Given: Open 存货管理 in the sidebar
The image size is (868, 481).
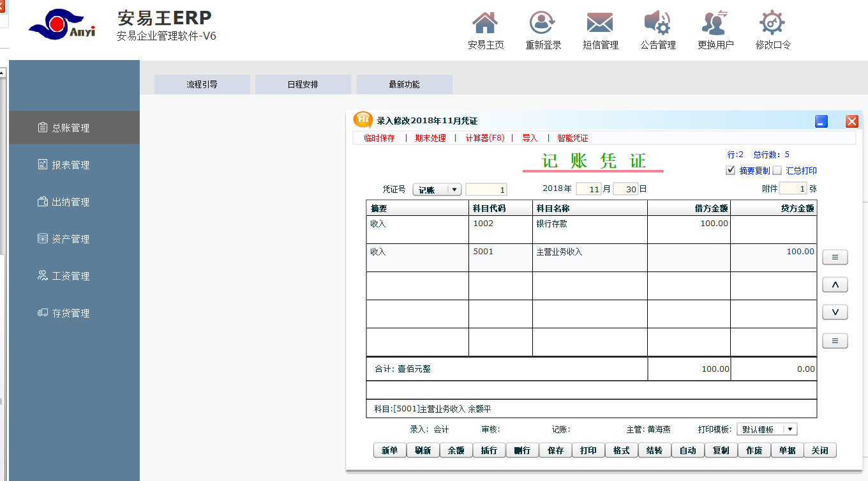Looking at the screenshot, I should click(x=74, y=313).
